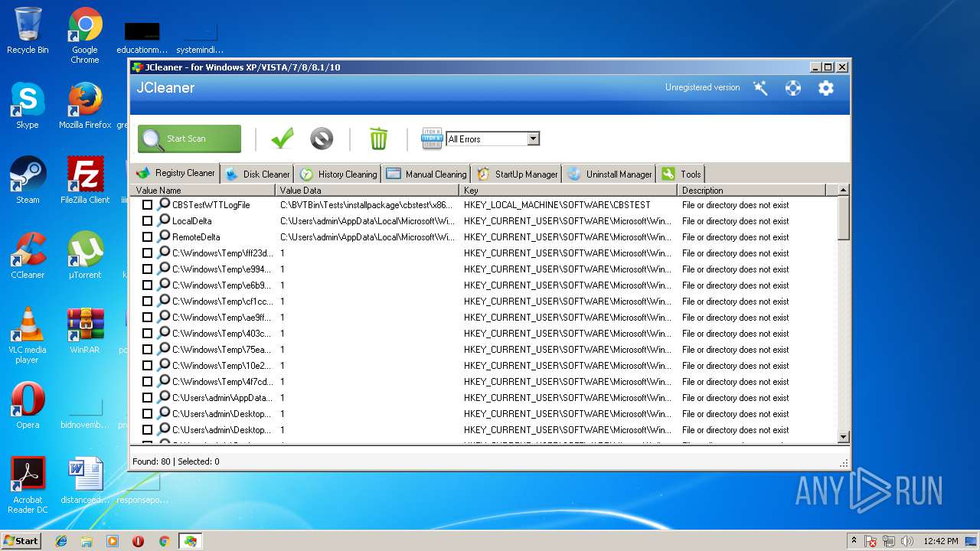Screen dimensions: 980x551
Task: Check the C:\Windows\Temp\e6b9 row checkbox
Action: [x=147, y=285]
